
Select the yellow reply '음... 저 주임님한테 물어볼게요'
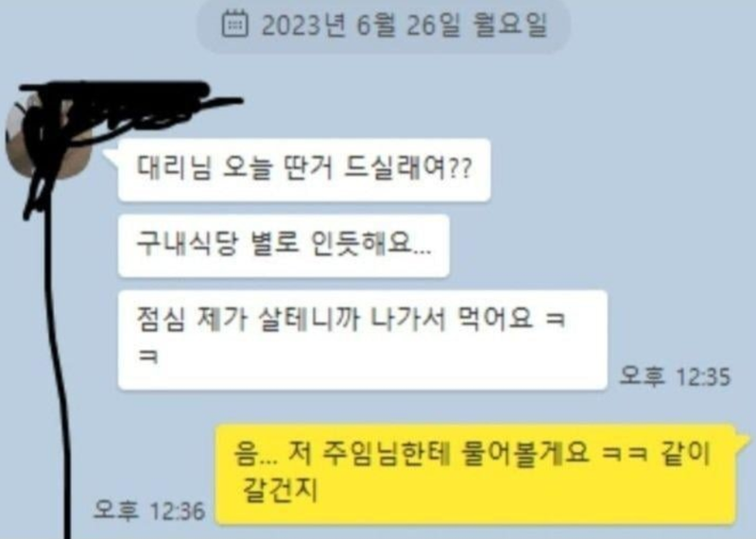[x=475, y=475]
